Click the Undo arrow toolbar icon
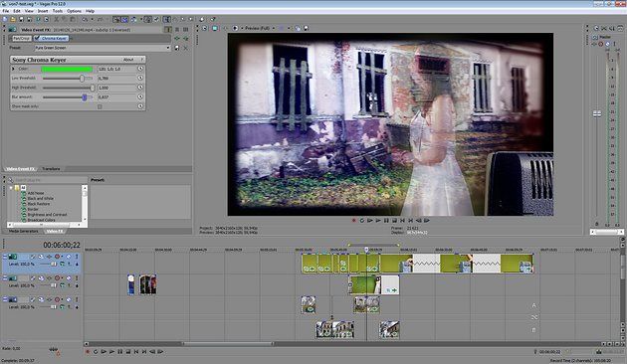This screenshot has width=627, height=364. coord(85,19)
